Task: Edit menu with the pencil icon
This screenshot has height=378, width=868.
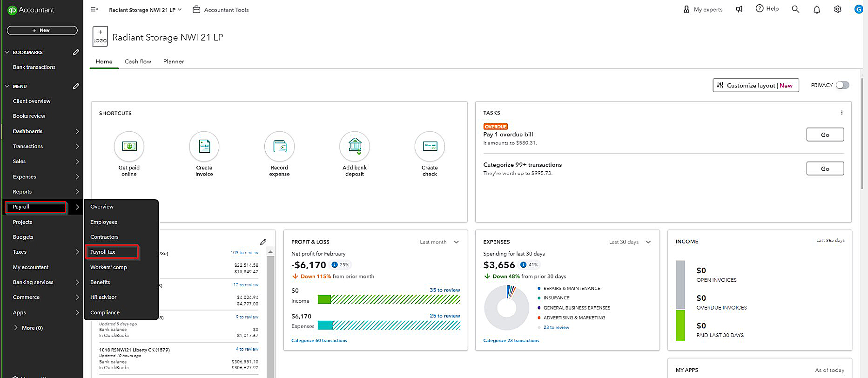Action: pyautogui.click(x=76, y=86)
